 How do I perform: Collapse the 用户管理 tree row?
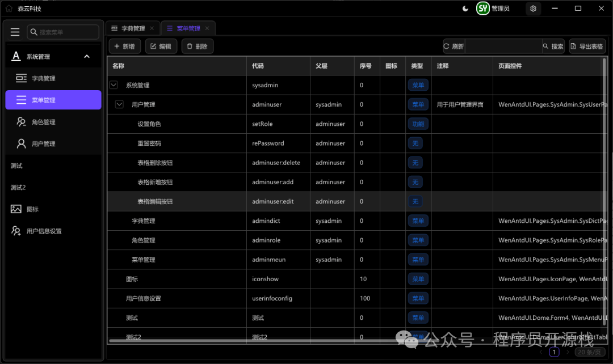coord(119,104)
